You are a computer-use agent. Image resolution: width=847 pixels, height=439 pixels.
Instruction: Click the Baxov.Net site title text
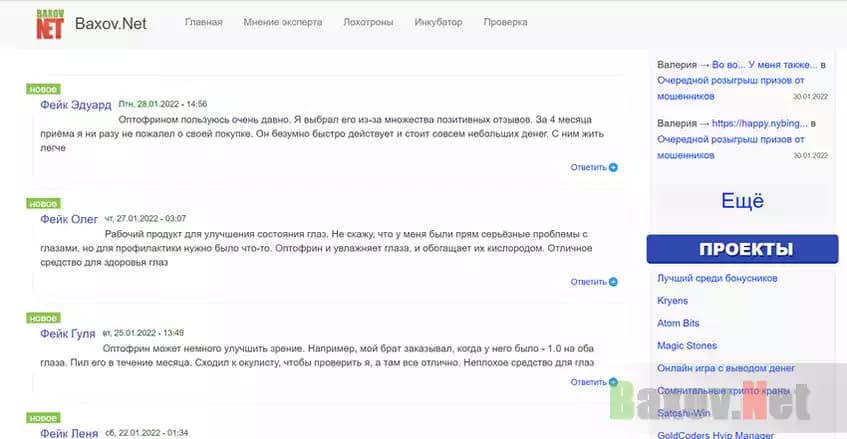click(x=110, y=24)
